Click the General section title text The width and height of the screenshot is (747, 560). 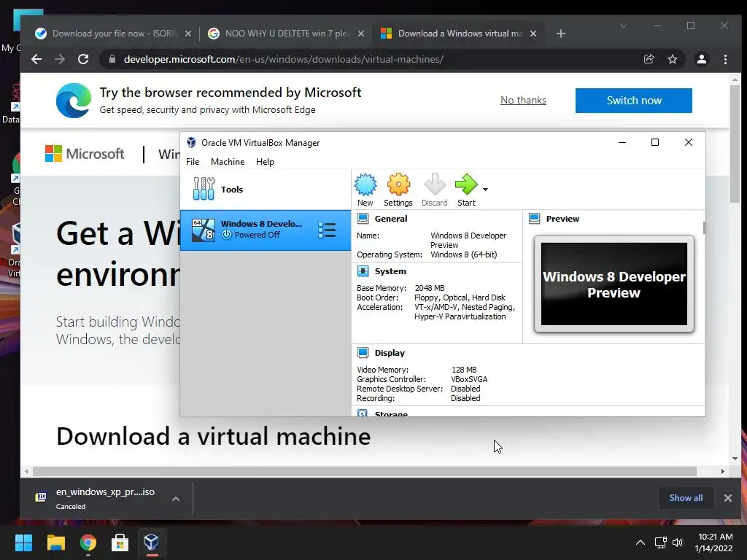point(391,219)
